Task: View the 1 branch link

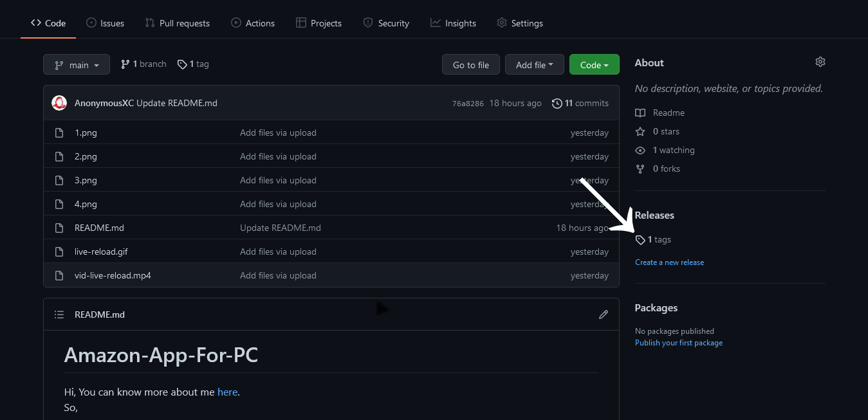Action: tap(143, 64)
